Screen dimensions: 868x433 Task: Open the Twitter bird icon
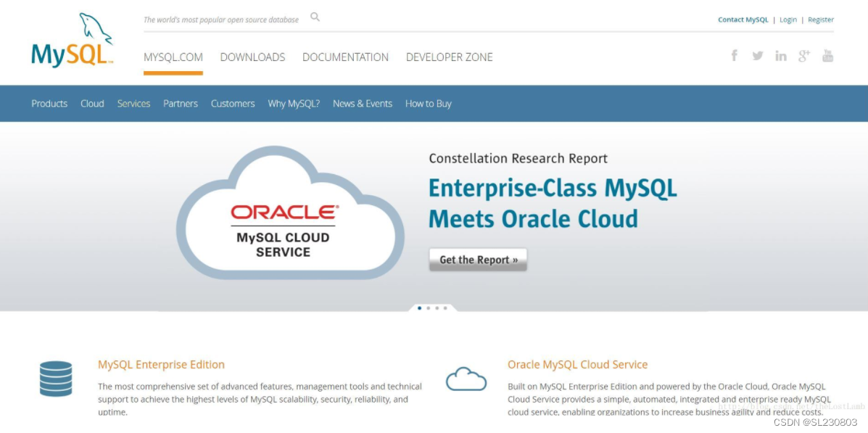[758, 55]
